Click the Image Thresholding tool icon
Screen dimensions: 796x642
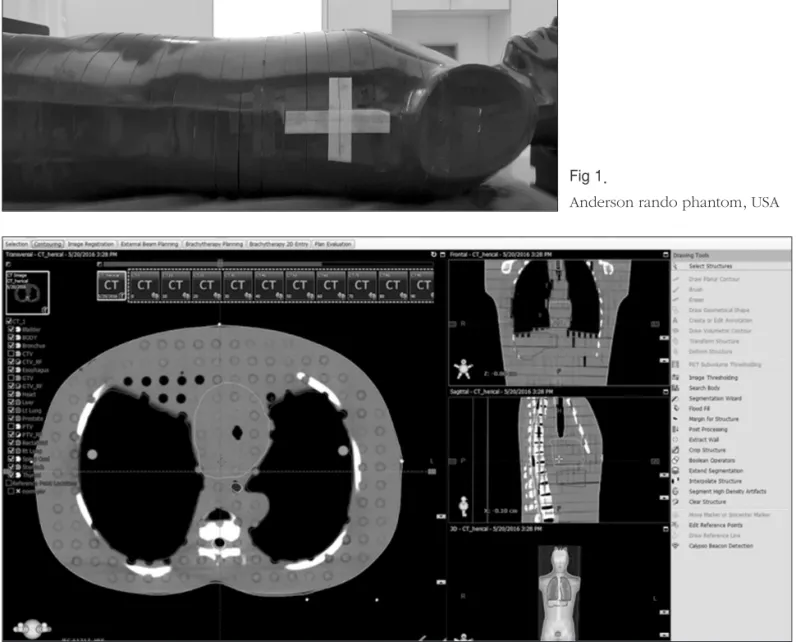tap(676, 377)
